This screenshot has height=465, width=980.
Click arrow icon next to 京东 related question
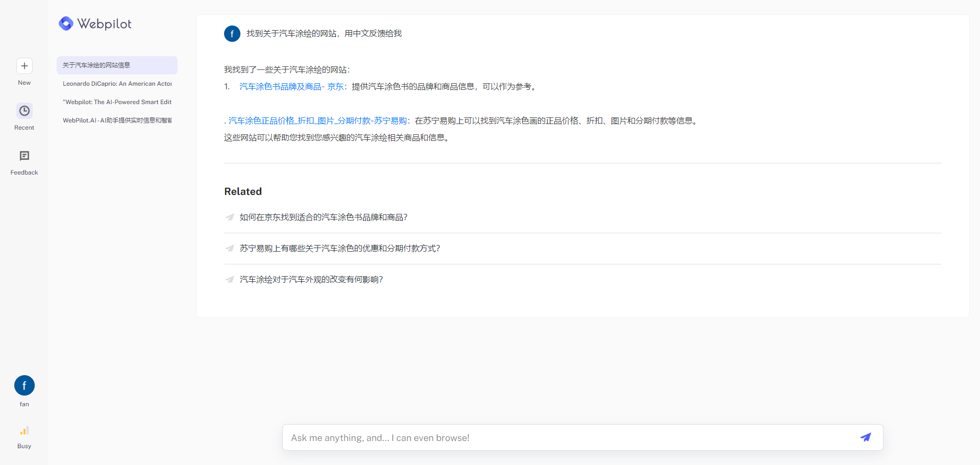pos(230,217)
